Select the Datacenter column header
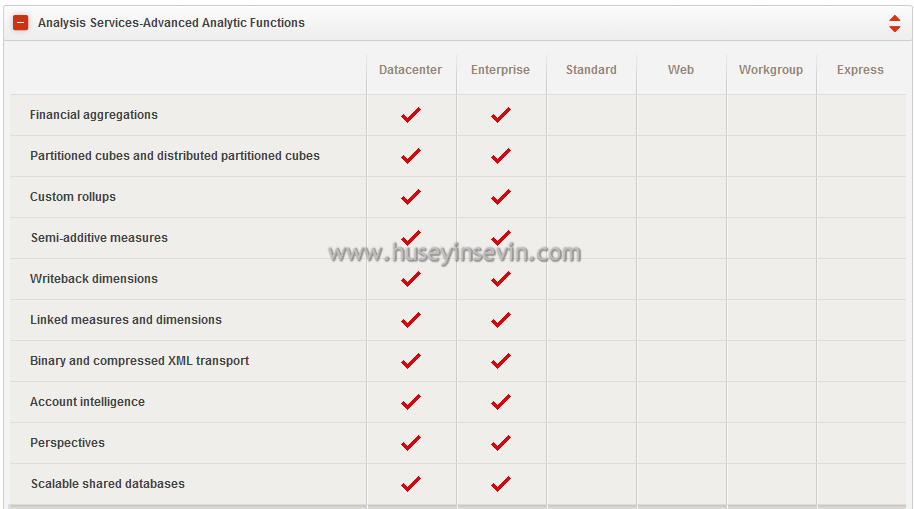 [x=410, y=70]
